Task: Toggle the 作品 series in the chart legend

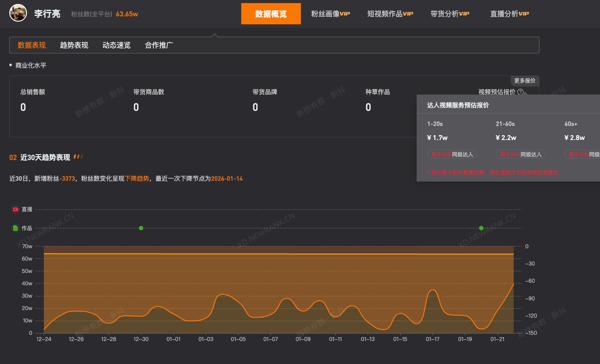Action: [27, 228]
